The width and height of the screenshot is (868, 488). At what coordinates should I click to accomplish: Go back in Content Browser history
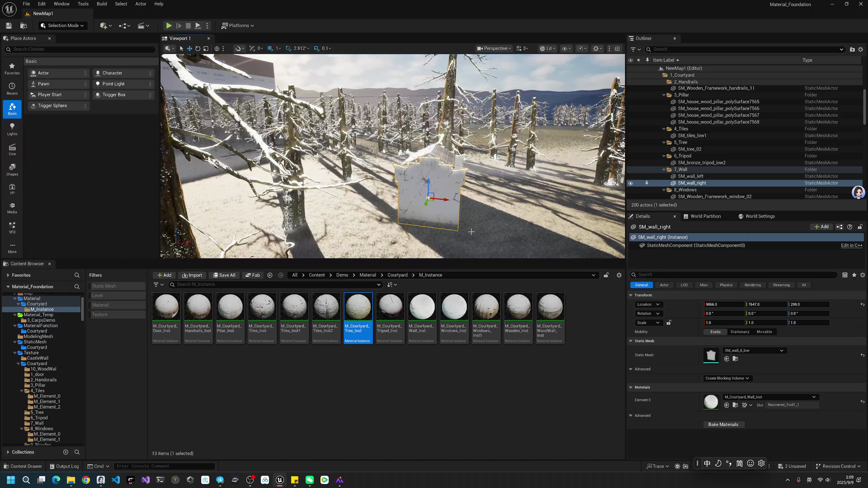pos(270,275)
